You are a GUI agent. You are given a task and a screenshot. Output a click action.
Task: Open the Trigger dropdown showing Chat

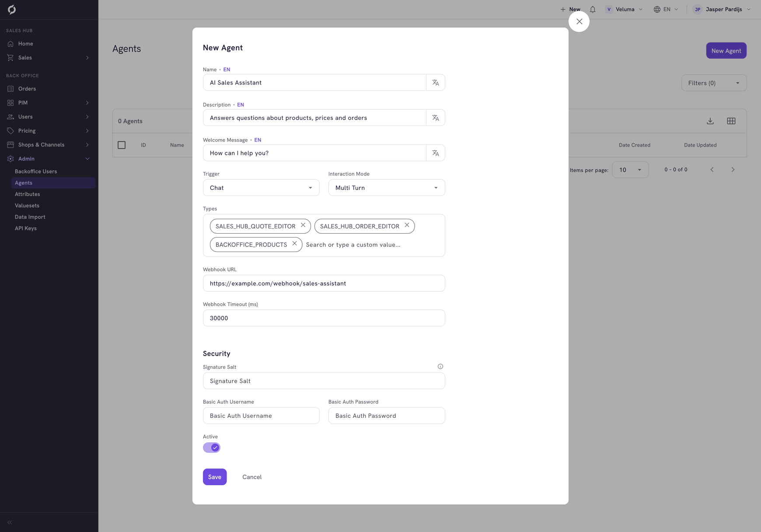[x=261, y=188]
